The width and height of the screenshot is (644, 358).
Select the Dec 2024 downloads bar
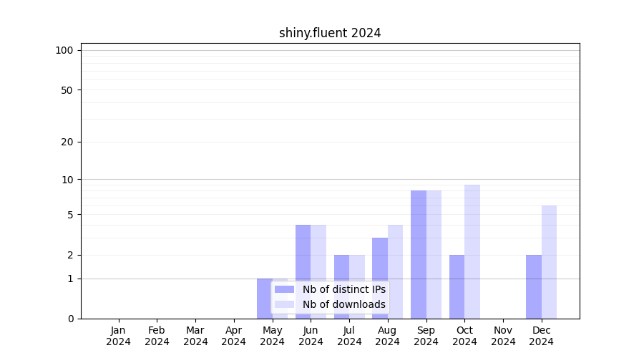(x=549, y=261)
